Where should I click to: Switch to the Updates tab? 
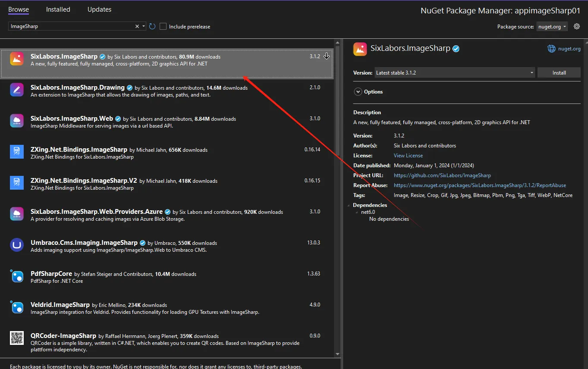[99, 9]
